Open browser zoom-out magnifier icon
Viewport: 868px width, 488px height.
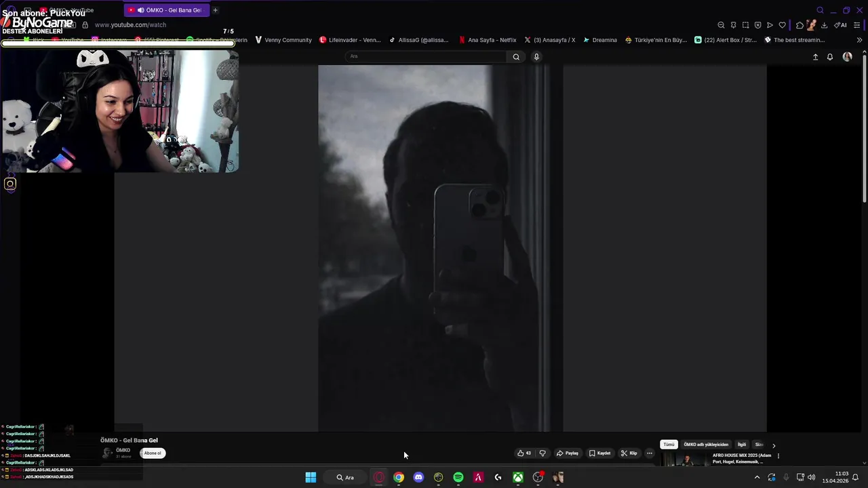[721, 25]
